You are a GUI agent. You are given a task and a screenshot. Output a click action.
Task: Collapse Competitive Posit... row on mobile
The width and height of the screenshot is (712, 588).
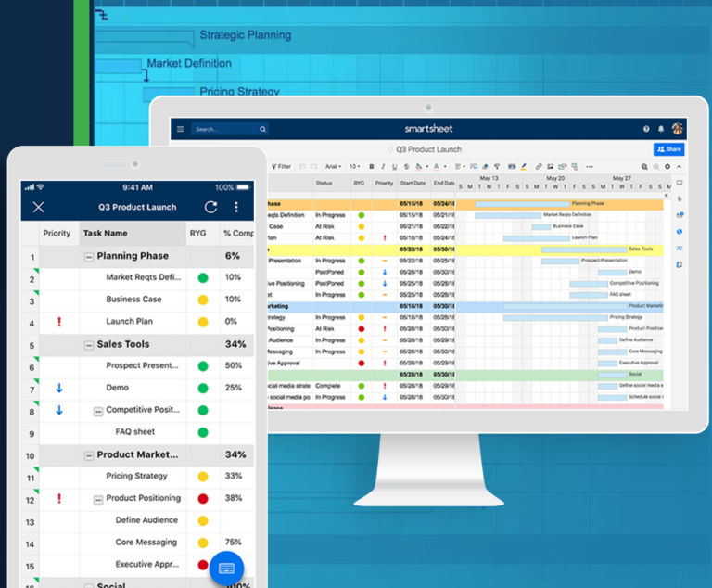(98, 412)
